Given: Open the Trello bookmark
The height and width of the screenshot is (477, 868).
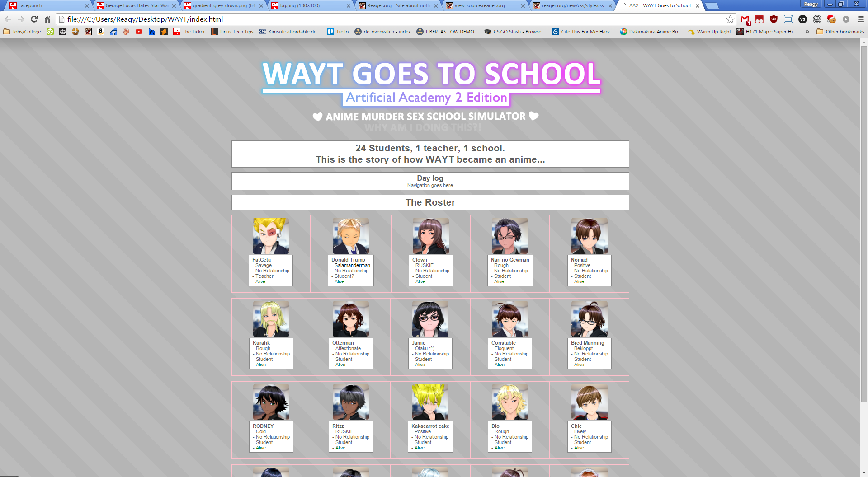Looking at the screenshot, I should pyautogui.click(x=338, y=32).
